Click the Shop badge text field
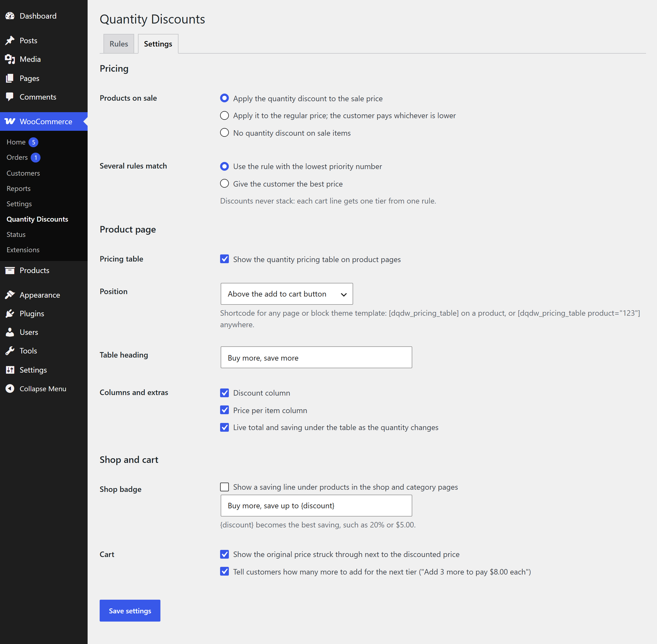 [316, 506]
